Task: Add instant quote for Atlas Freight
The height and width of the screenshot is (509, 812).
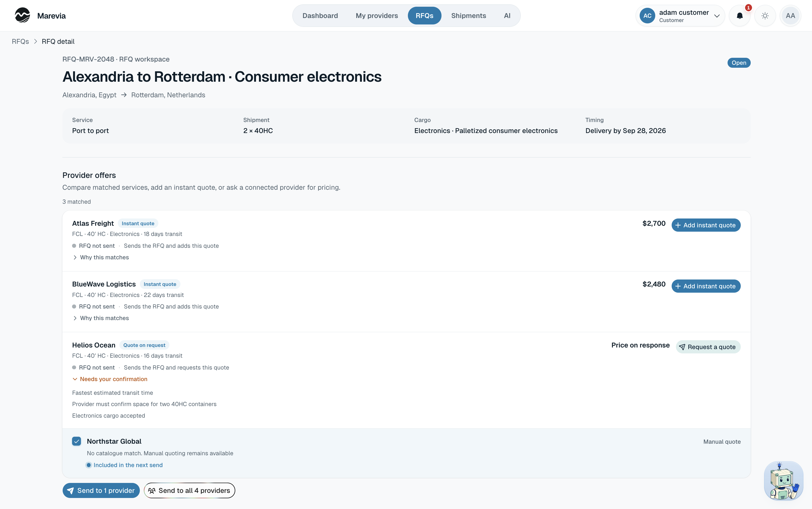Action: [x=706, y=225]
